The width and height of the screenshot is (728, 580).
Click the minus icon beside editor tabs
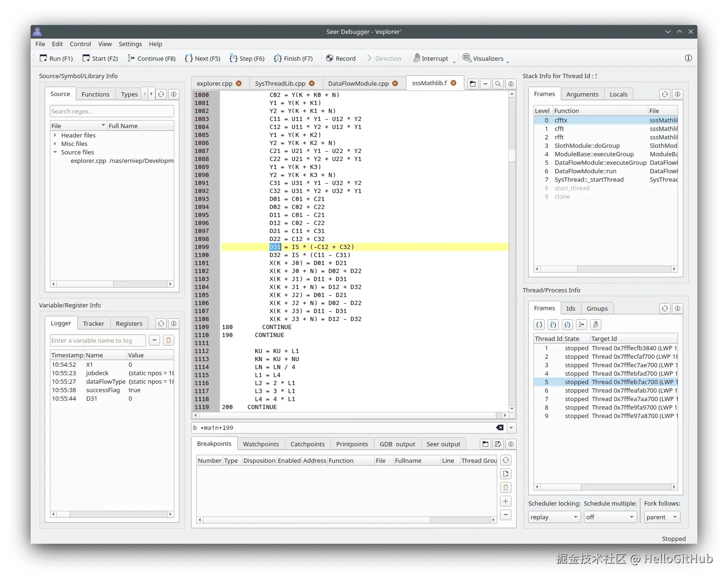(x=485, y=84)
